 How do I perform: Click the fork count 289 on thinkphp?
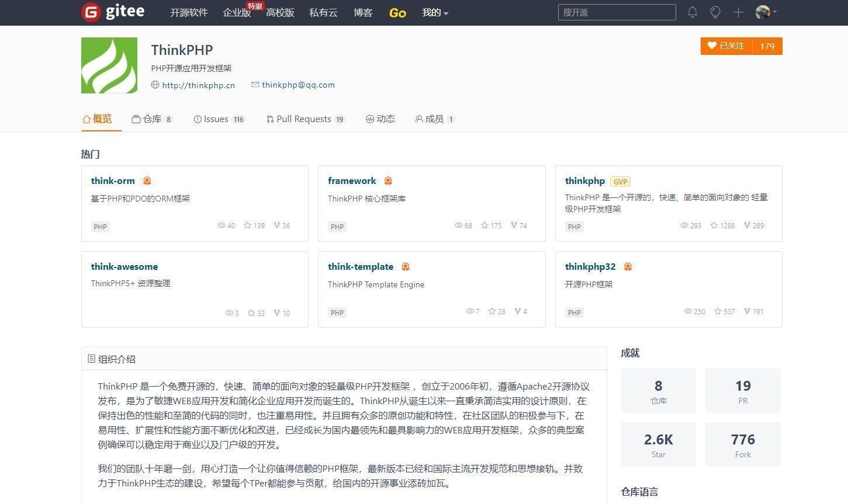[x=754, y=225]
